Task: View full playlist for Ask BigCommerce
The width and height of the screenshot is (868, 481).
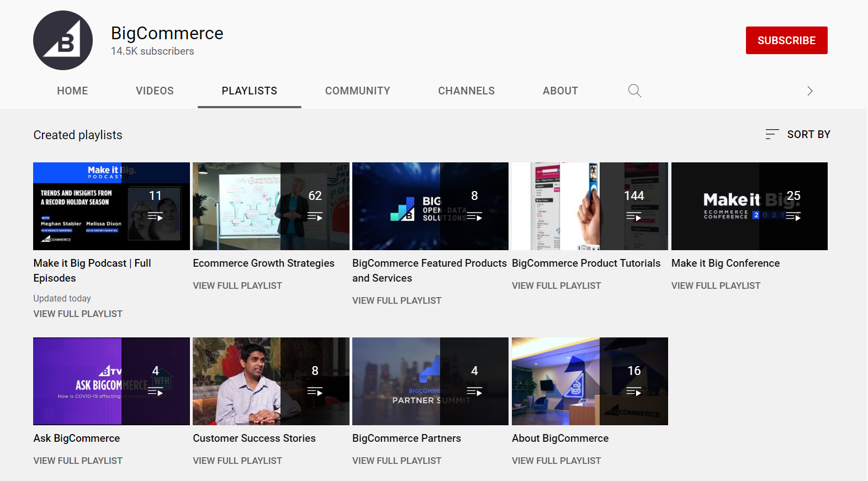Action: (x=78, y=461)
